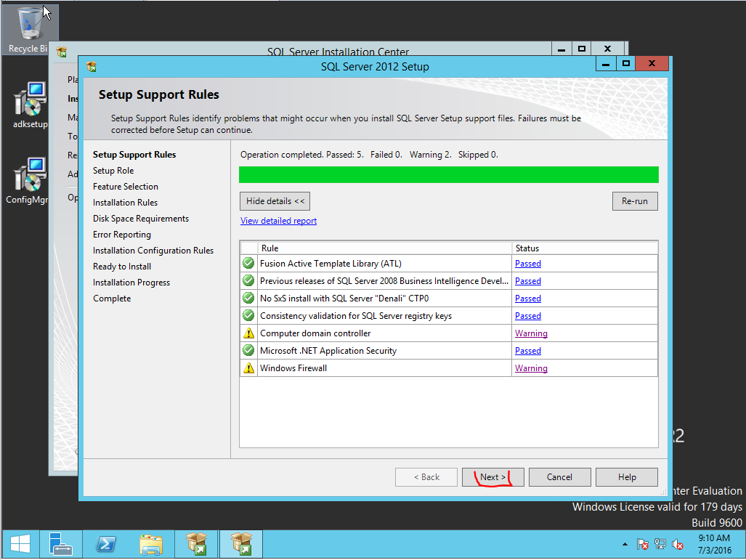Click the passed icon for Microsoft .NET Application Security
Viewport: 746px width, 560px height.
point(248,351)
